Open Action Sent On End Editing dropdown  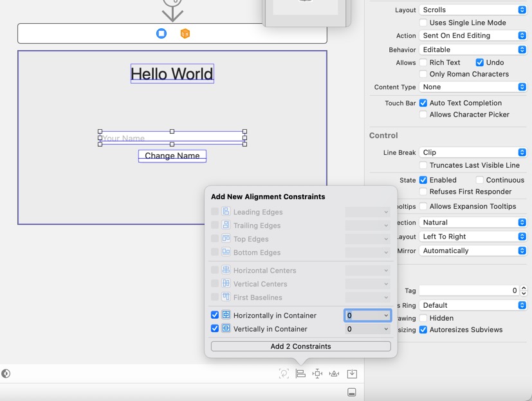tap(473, 35)
